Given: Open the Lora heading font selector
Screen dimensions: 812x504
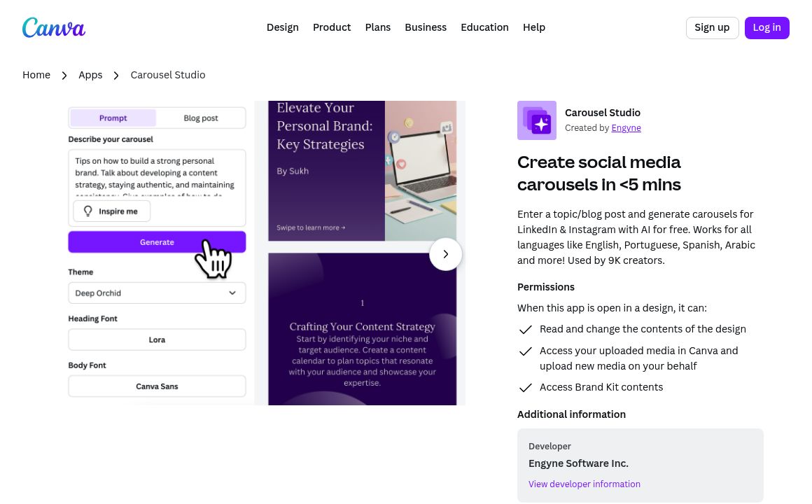Looking at the screenshot, I should pyautogui.click(x=157, y=339).
